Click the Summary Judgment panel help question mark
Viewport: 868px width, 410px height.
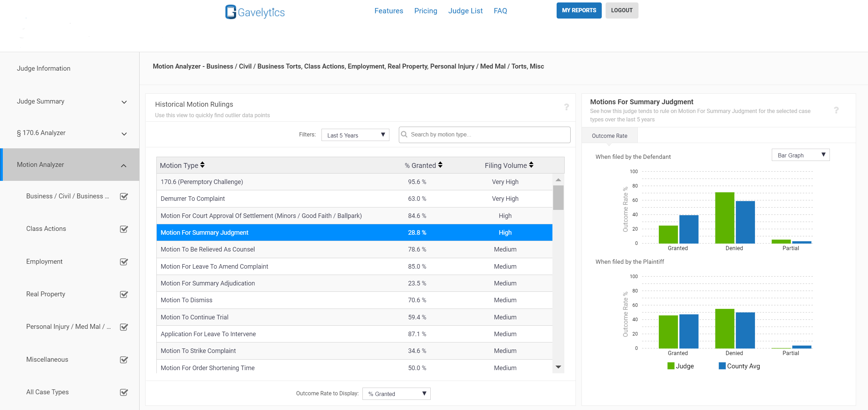click(836, 110)
